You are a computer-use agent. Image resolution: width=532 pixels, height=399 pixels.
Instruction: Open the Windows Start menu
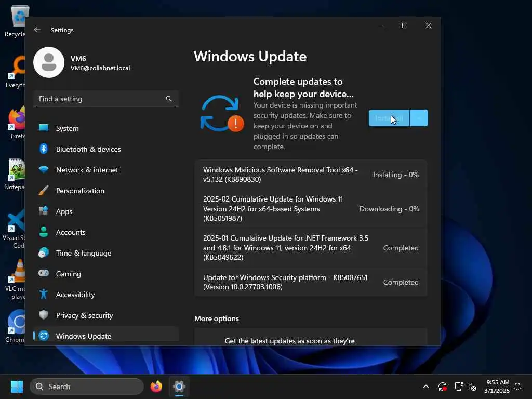pos(17,387)
